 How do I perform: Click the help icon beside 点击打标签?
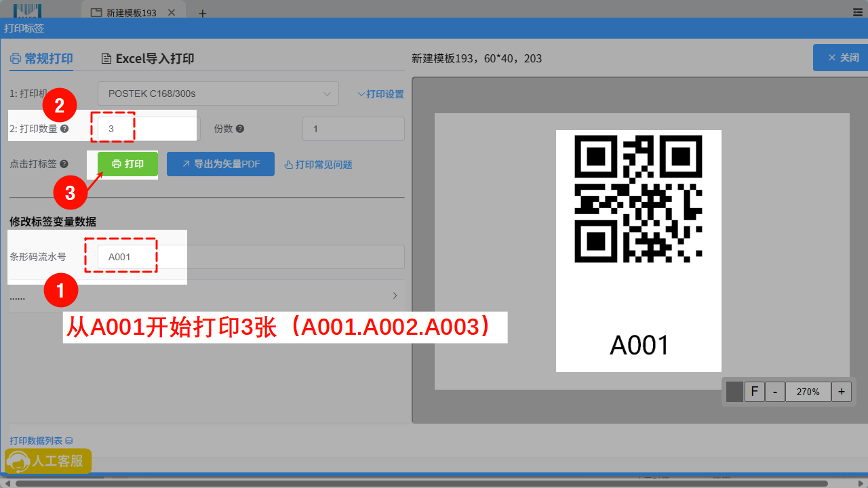pos(64,164)
